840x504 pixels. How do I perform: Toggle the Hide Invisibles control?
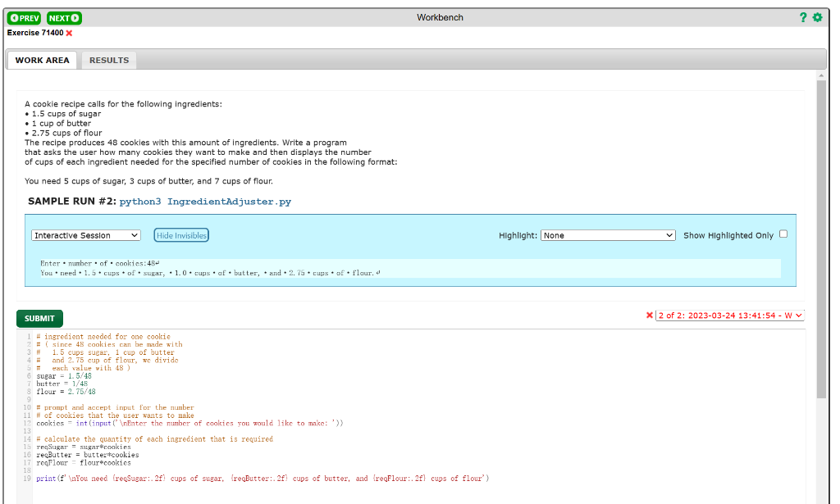(180, 234)
